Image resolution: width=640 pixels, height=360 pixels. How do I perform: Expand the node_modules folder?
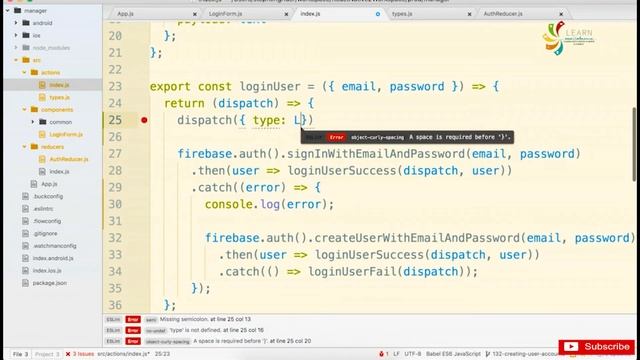(x=16, y=48)
